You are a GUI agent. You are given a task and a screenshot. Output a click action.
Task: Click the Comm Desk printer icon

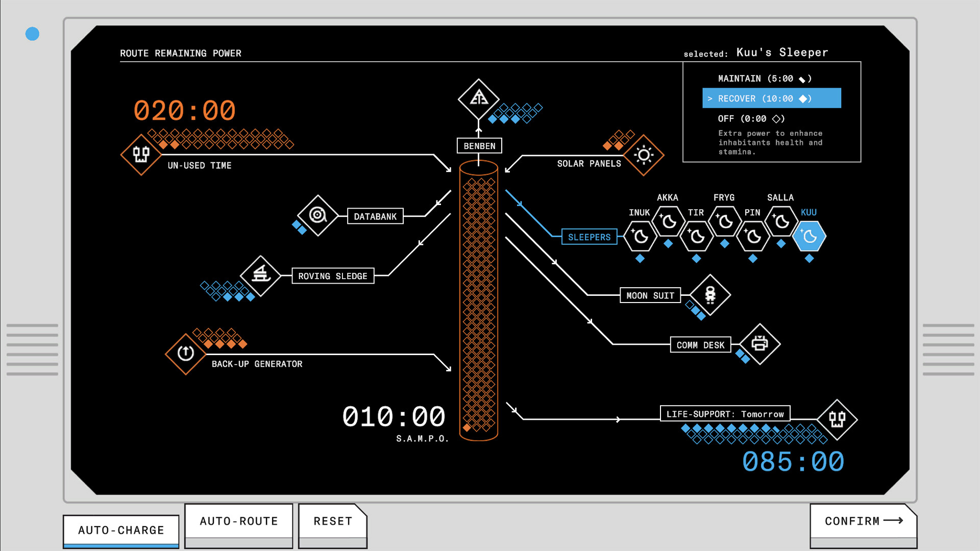click(760, 344)
